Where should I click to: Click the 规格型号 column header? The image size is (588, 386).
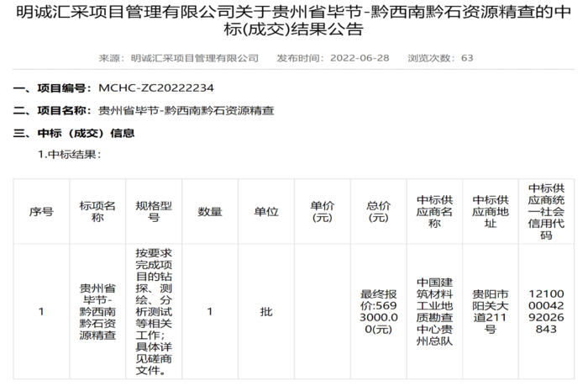click(x=154, y=212)
